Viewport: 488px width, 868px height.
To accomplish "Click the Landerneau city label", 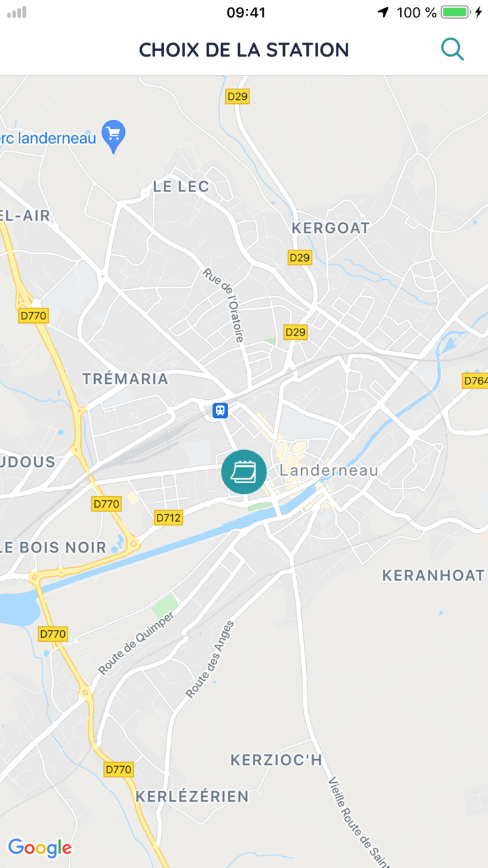I will click(x=329, y=470).
